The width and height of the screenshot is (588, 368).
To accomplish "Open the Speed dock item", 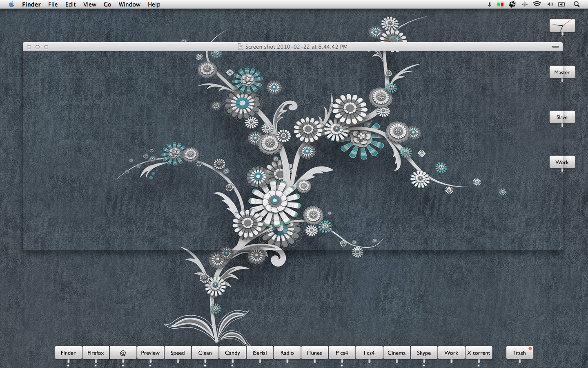I will click(178, 353).
